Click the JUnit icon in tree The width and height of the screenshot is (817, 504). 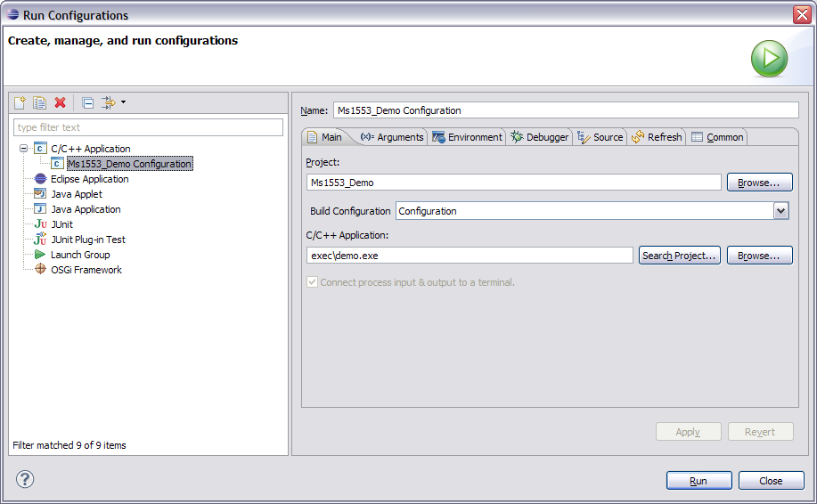pos(40,224)
